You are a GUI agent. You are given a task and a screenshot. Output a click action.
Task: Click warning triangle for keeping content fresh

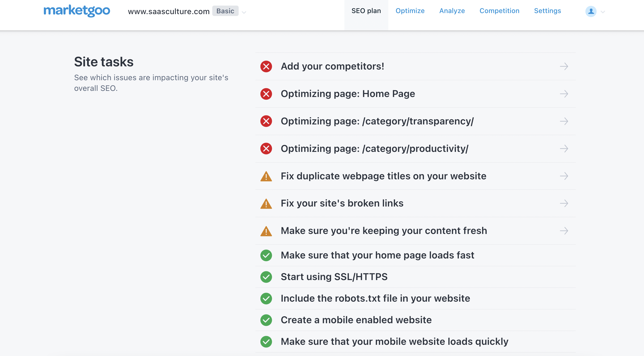click(x=266, y=231)
